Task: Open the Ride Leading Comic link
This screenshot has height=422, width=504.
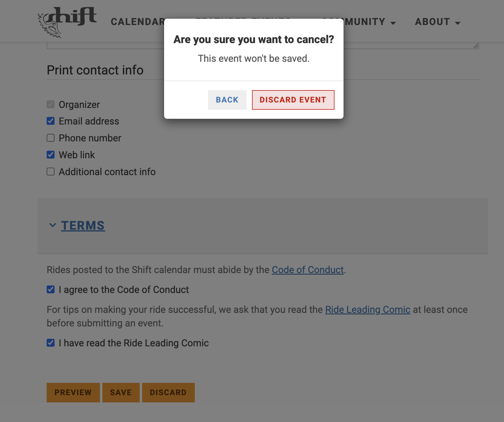Action: (368, 310)
